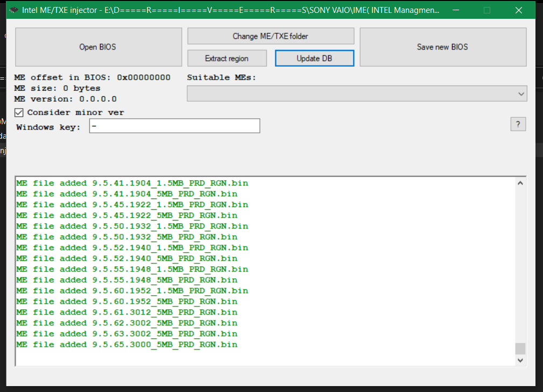
Task: Select log line 9.5.63.3002_5MB_PRD_RGN.bin
Action: (127, 333)
